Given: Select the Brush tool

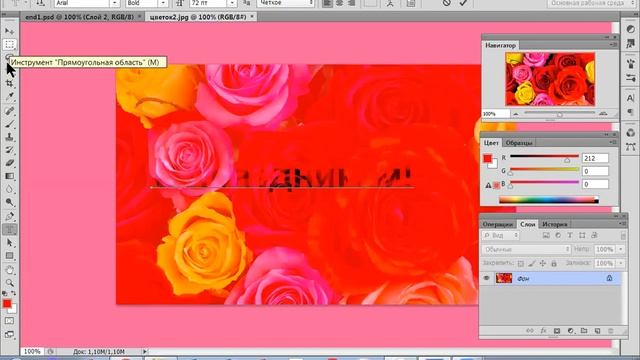Looking at the screenshot, I should (x=9, y=123).
